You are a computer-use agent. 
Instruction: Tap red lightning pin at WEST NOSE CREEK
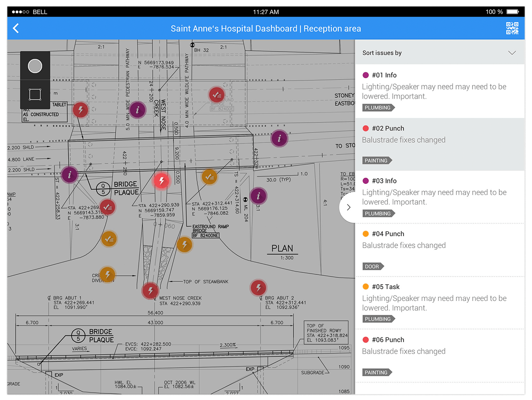point(150,290)
